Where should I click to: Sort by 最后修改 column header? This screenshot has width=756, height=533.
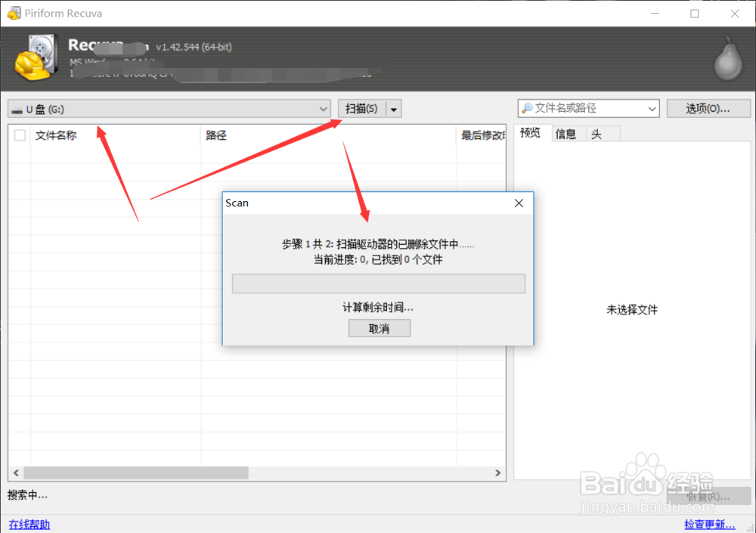pyautogui.click(x=481, y=135)
